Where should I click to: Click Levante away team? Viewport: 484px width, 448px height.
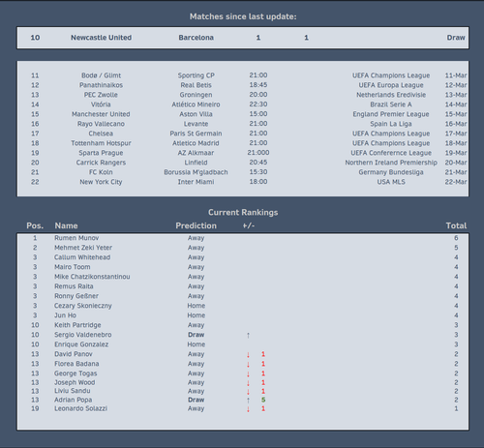pyautogui.click(x=196, y=124)
